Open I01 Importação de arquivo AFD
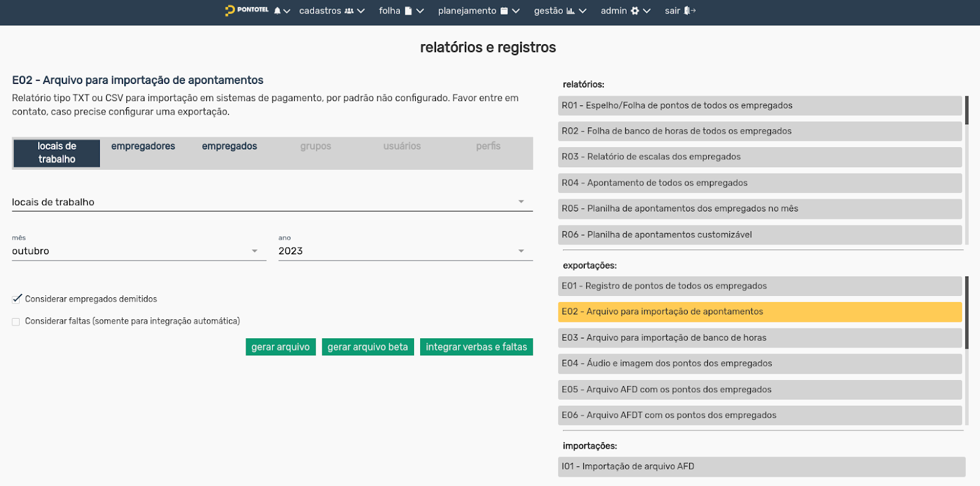 pos(762,466)
